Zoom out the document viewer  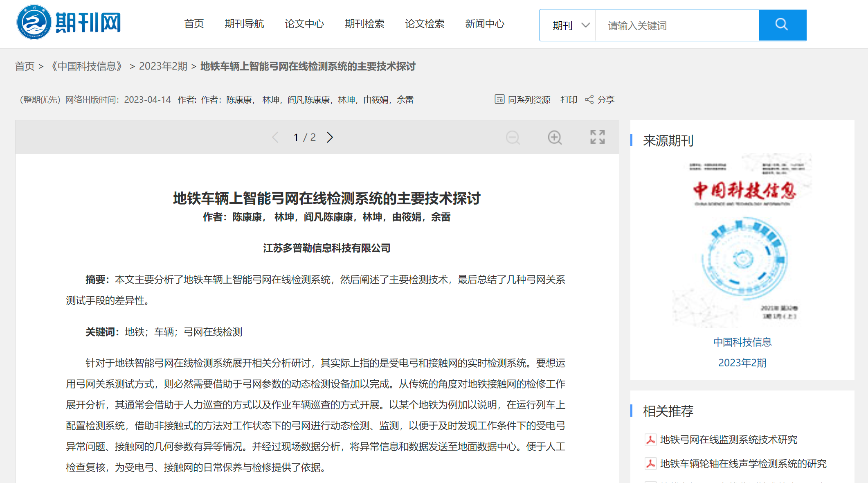(x=513, y=138)
